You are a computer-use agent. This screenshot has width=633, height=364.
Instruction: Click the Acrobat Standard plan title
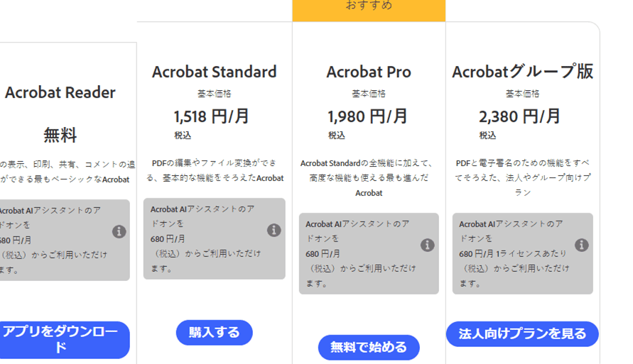click(x=215, y=72)
